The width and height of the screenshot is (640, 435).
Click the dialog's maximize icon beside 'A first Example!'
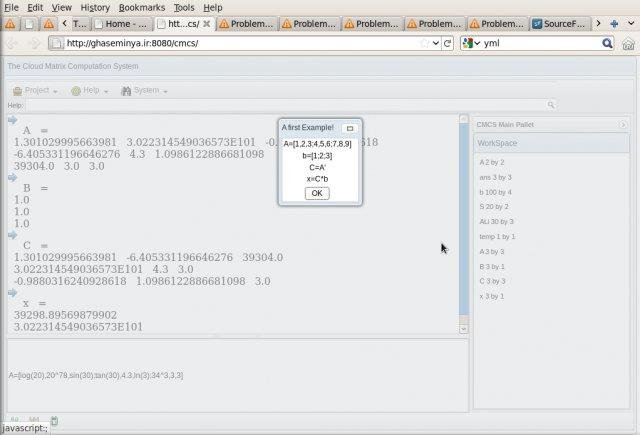point(350,128)
